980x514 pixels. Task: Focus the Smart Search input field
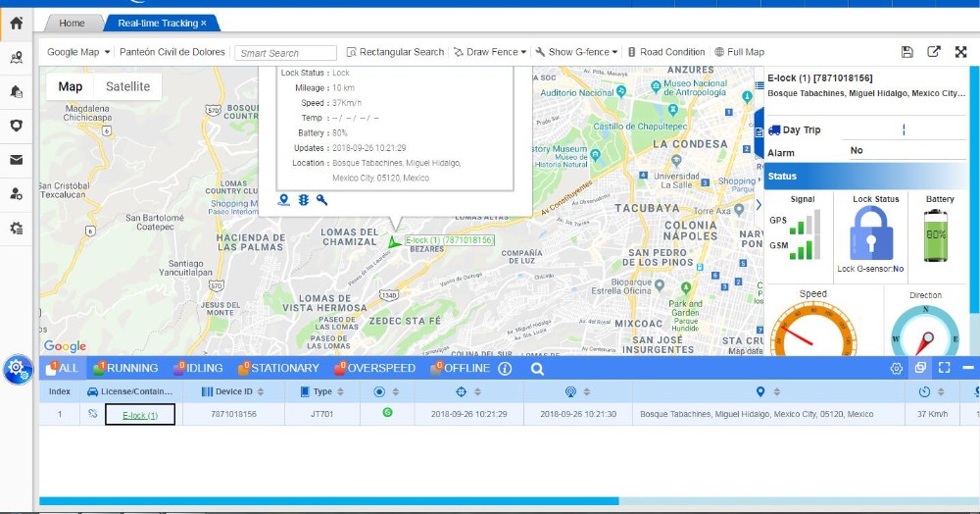(285, 53)
